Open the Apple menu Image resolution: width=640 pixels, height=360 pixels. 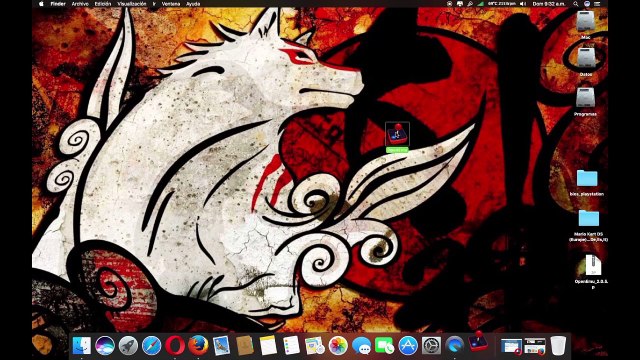pos(41,4)
